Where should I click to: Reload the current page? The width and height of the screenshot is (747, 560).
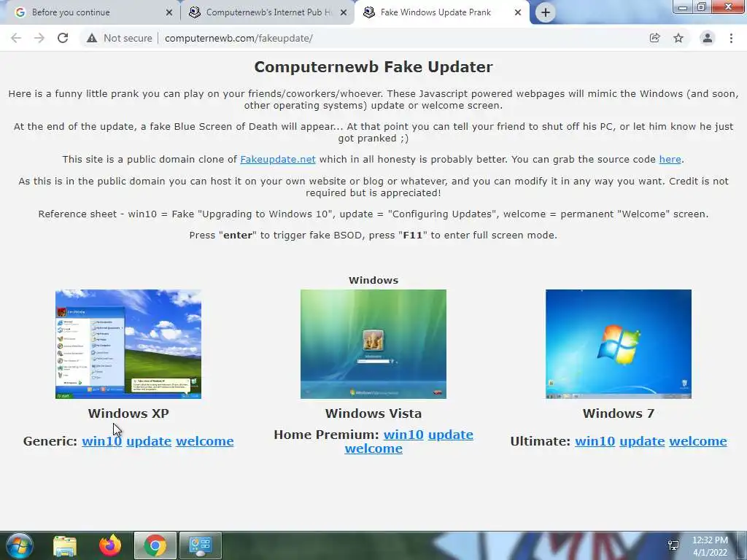[63, 38]
